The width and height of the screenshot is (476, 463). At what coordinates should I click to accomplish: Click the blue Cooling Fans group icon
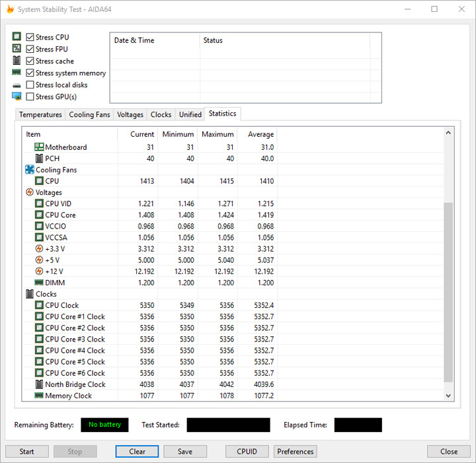(x=30, y=170)
